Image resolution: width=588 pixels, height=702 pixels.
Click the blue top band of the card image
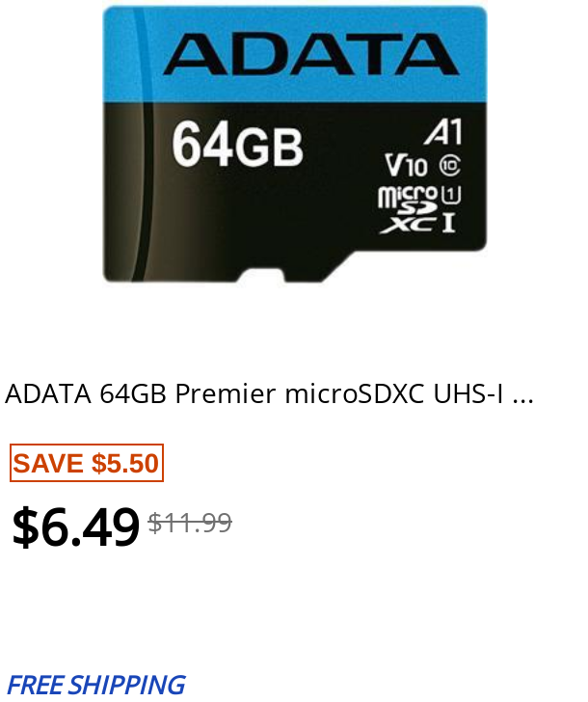coord(294,54)
